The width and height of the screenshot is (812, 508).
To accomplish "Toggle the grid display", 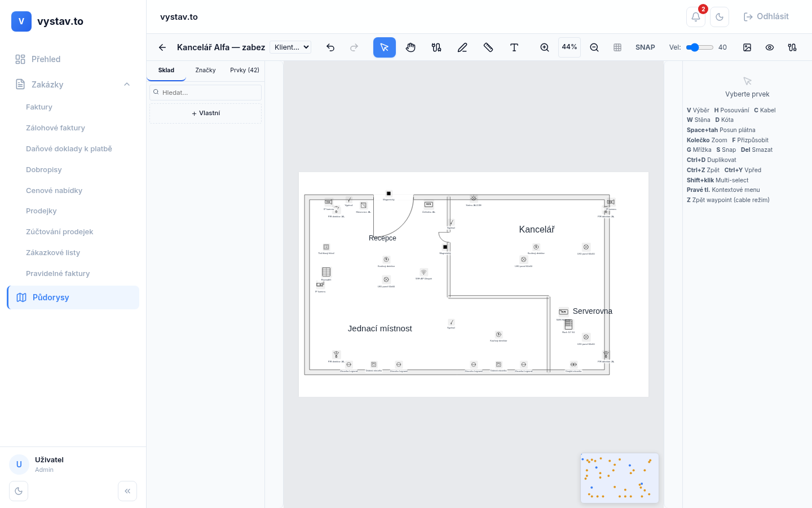I will pos(617,47).
